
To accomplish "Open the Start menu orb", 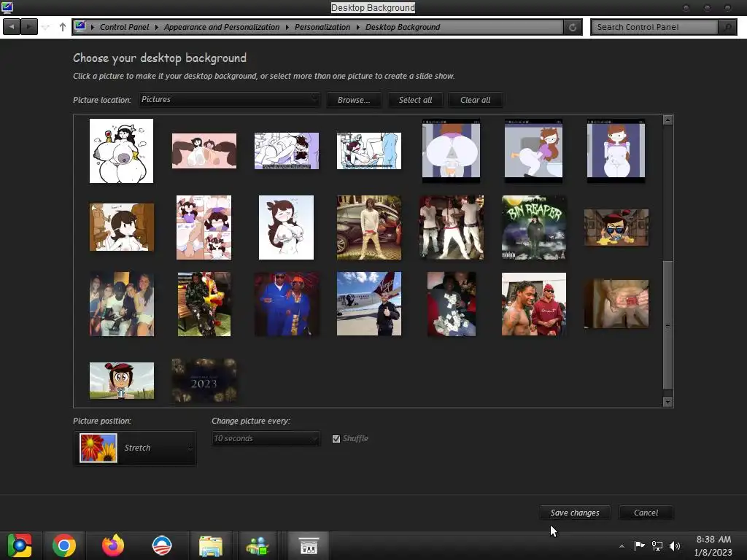I will (x=20, y=545).
